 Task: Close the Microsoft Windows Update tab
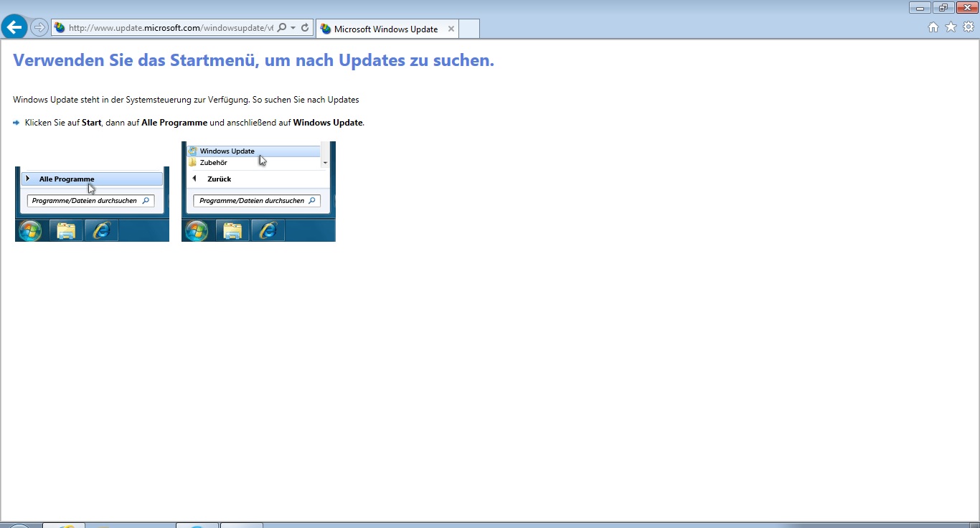tap(451, 29)
